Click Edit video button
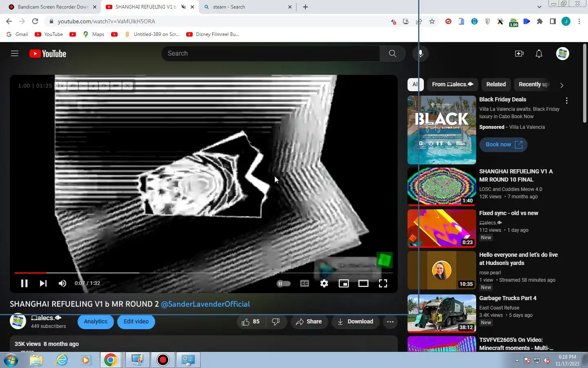Viewport: 588px width, 368px height. [x=136, y=322]
